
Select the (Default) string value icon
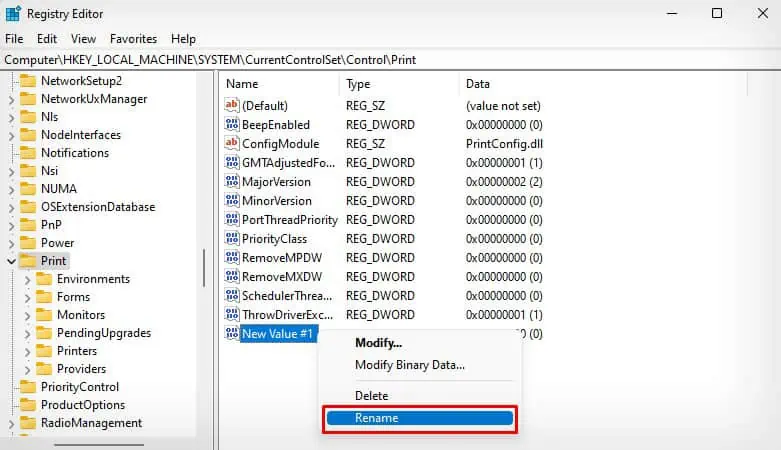(x=232, y=105)
